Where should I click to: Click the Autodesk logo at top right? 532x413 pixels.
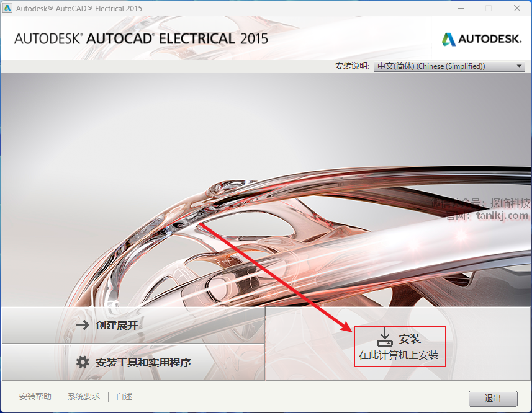pos(482,39)
